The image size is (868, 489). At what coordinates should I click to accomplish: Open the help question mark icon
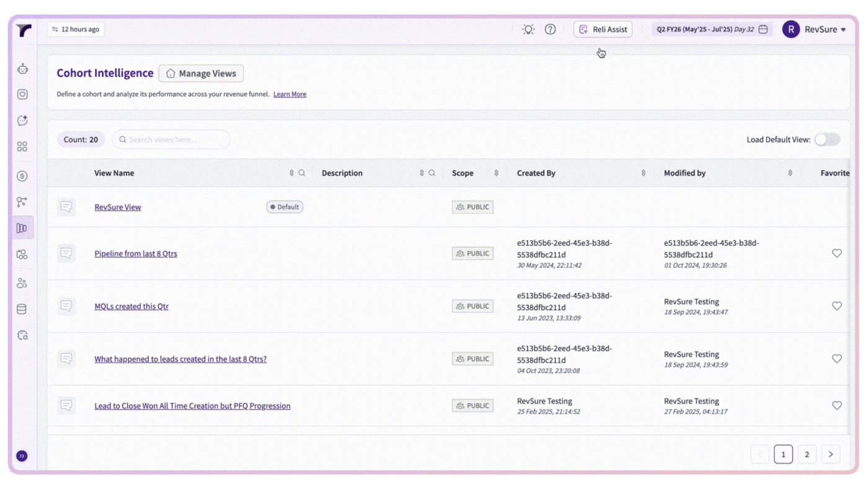[x=550, y=29]
